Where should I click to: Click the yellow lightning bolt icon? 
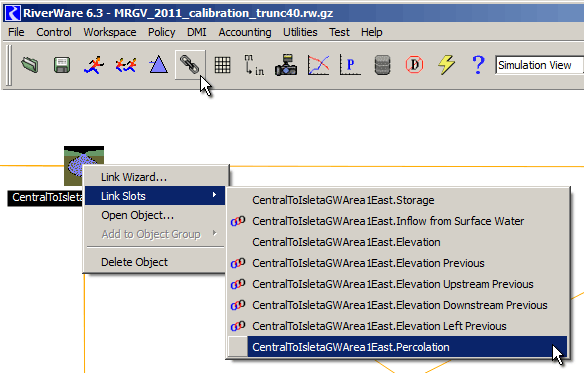tap(446, 65)
